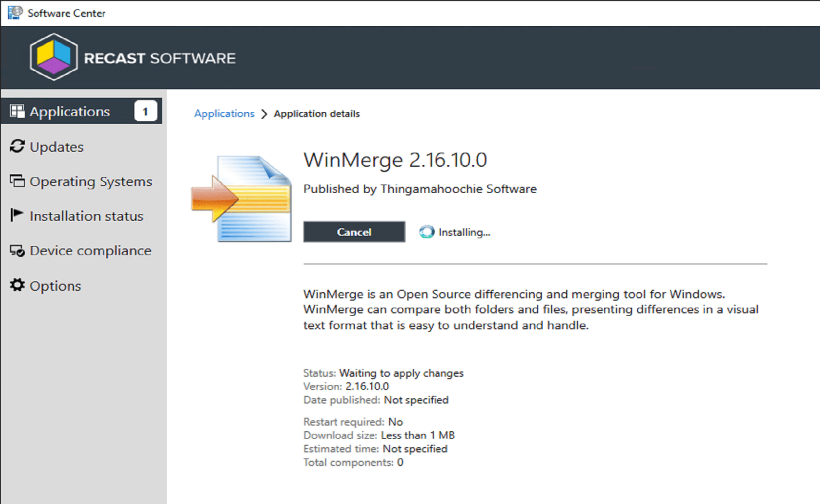Open the Installation status text label
820x504 pixels.
(x=86, y=216)
